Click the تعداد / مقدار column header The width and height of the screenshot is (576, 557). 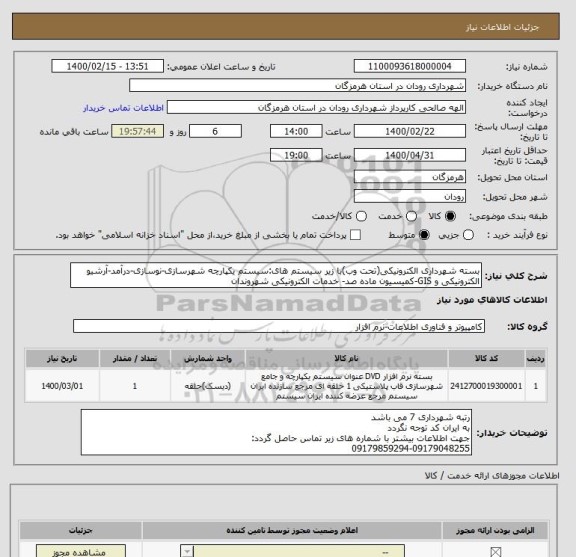[135, 358]
